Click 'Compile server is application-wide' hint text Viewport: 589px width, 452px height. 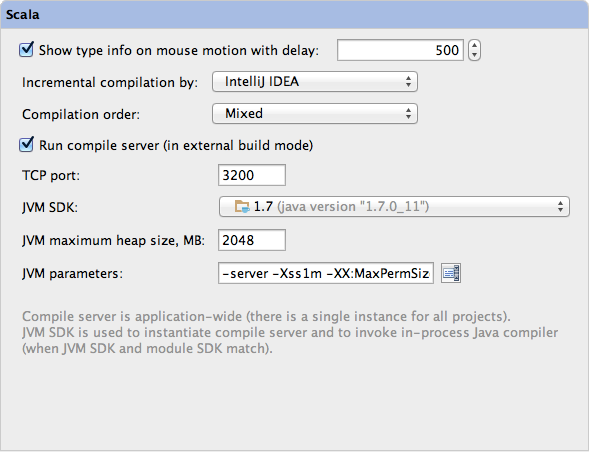[266, 316]
